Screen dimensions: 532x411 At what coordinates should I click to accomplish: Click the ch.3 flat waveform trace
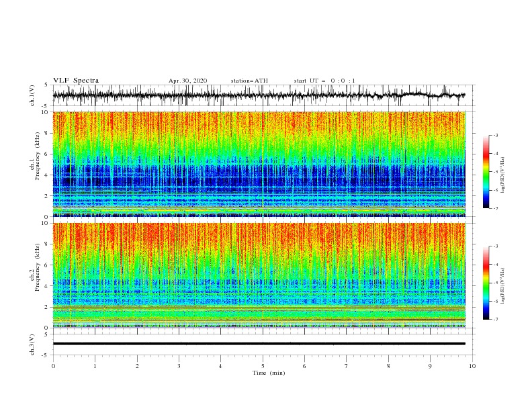[259, 344]
